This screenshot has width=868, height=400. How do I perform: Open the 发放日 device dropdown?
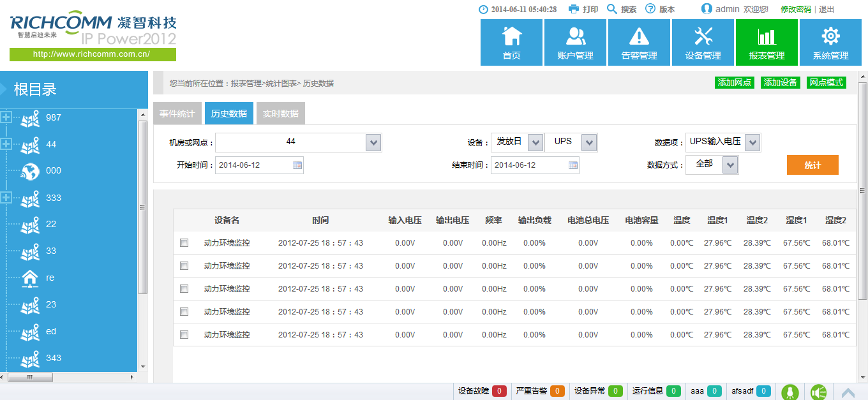[x=536, y=143]
